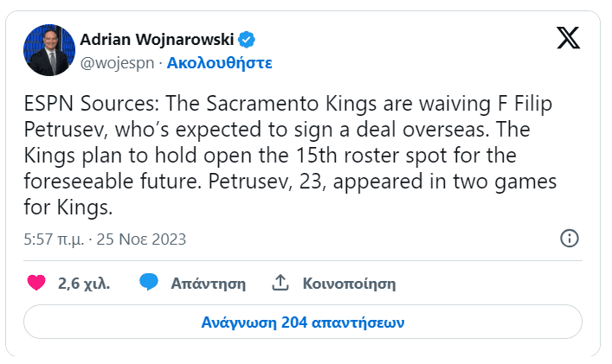Click the 2,6 χιλ. like count
This screenshot has height=364, width=612.
84,283
